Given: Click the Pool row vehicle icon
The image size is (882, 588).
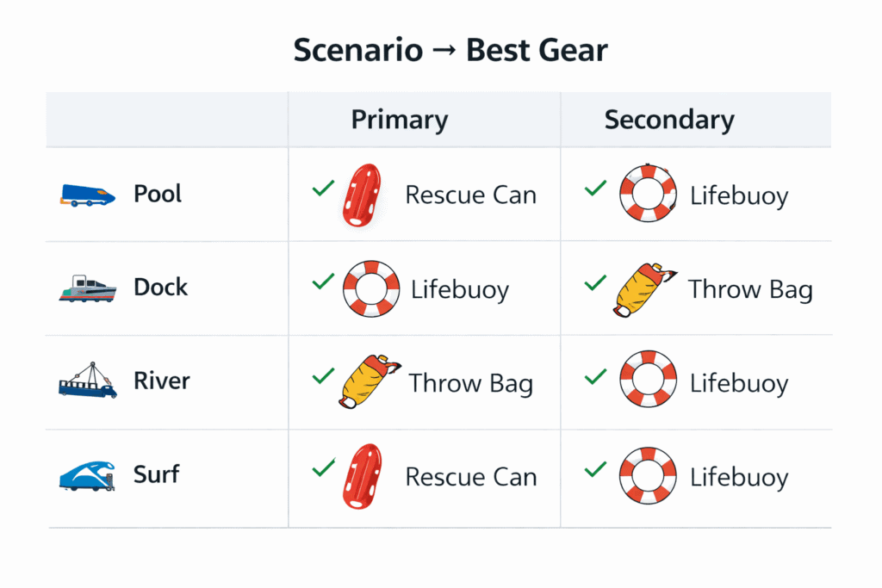Looking at the screenshot, I should (x=87, y=195).
